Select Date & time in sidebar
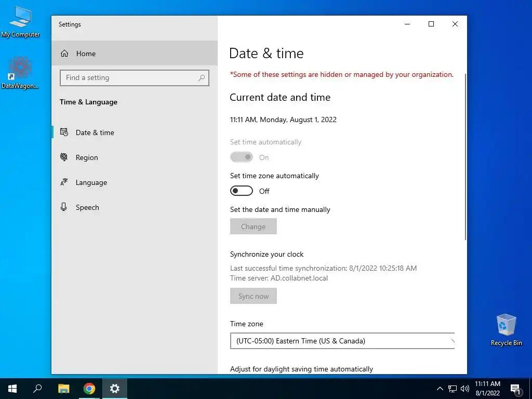This screenshot has height=399, width=532. pos(135,132)
